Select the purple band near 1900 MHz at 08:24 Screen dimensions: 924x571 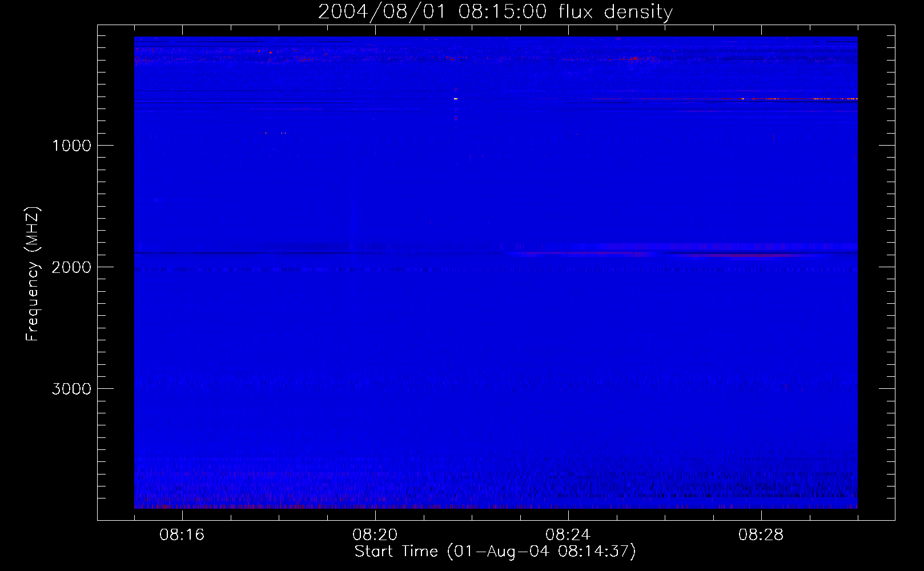[x=571, y=252]
